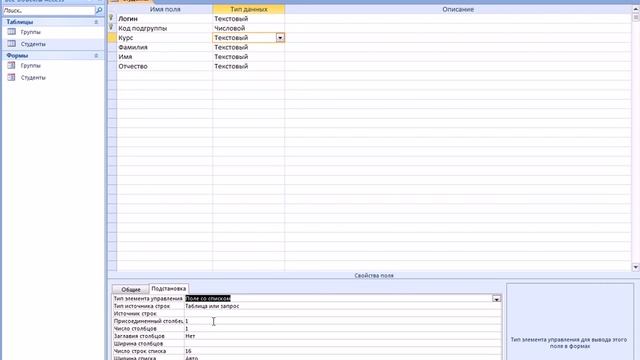The height and width of the screenshot is (360, 640).
Task: Switch to the Общие tab
Action: [131, 289]
